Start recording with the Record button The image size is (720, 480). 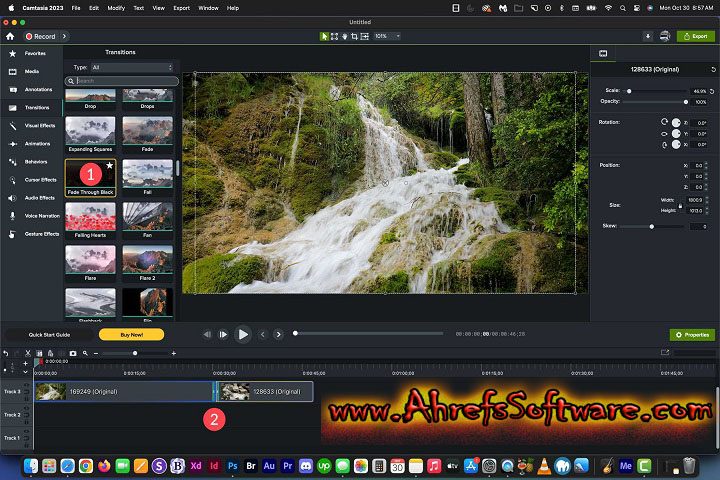click(x=40, y=36)
